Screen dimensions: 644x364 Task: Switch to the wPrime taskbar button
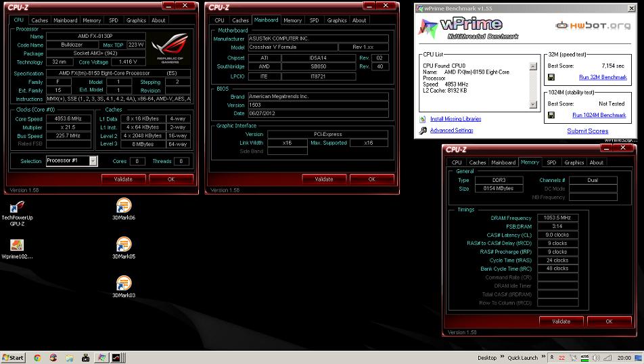[101, 358]
